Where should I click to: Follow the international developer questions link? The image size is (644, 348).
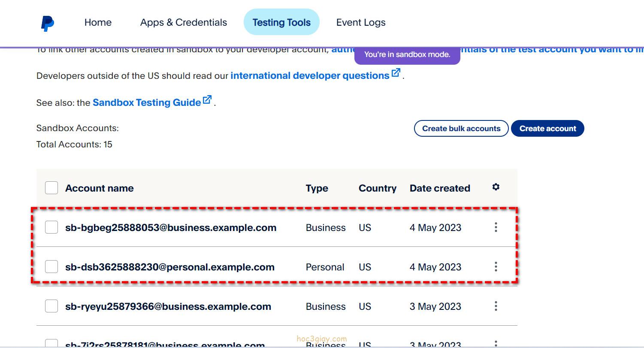(x=309, y=76)
